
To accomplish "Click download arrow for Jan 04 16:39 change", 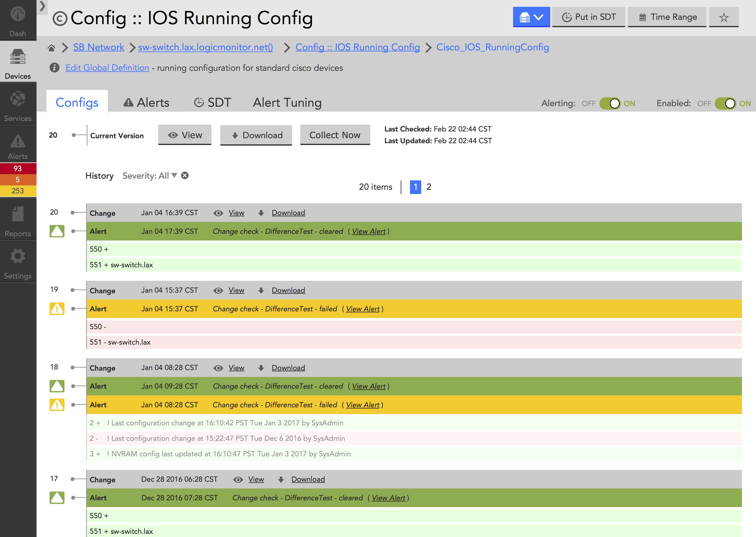I will coord(261,213).
